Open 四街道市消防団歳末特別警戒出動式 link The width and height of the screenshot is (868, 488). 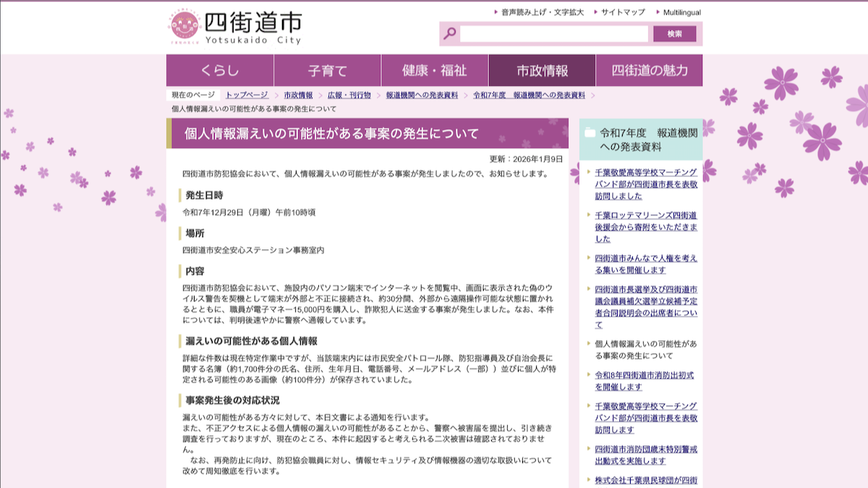[646, 455]
